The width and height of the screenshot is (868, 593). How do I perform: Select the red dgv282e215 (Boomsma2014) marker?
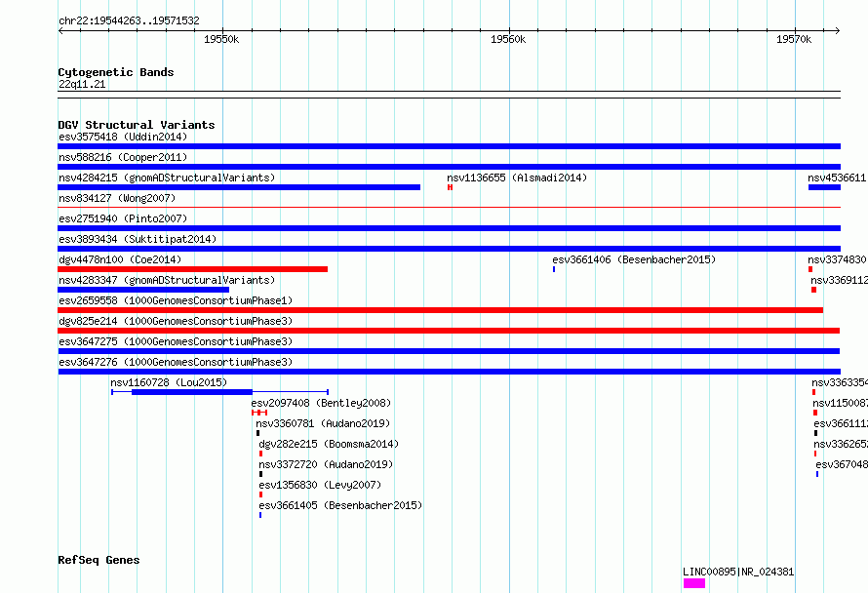click(x=260, y=454)
